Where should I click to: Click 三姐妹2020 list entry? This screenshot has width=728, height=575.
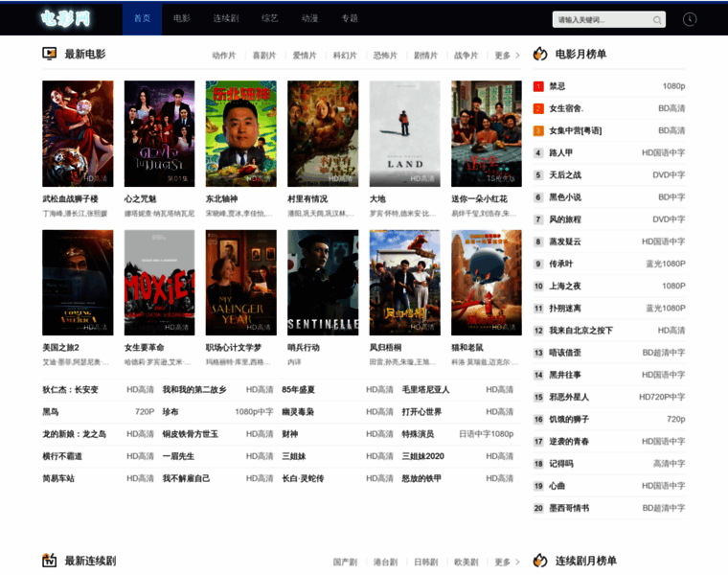[x=422, y=456]
